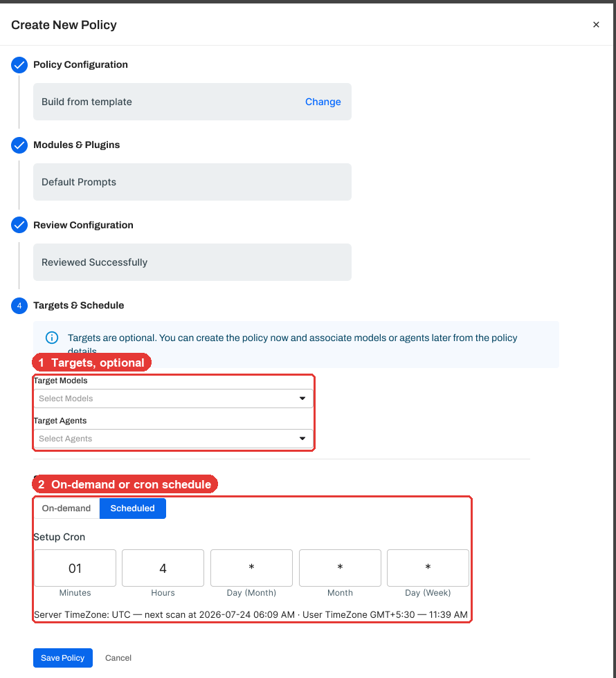Click the Cancel button
Viewport: 616px width, 678px height.
[x=118, y=658]
